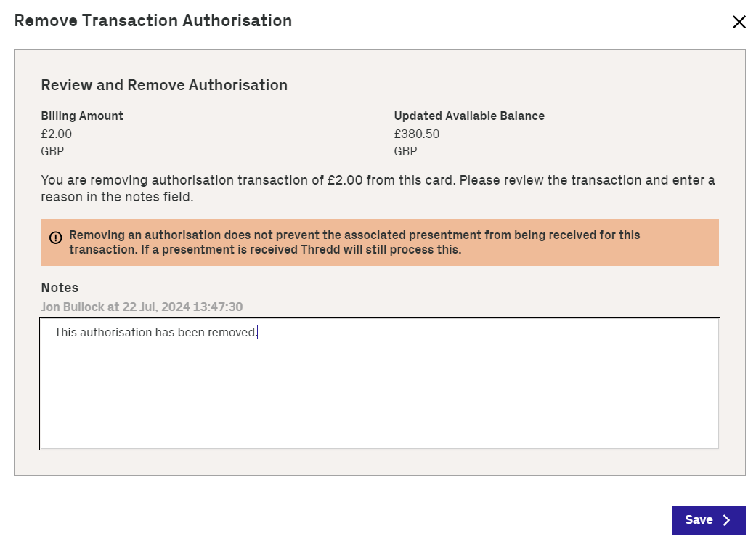Close the Remove Transaction Authorisation dialog

tap(739, 22)
